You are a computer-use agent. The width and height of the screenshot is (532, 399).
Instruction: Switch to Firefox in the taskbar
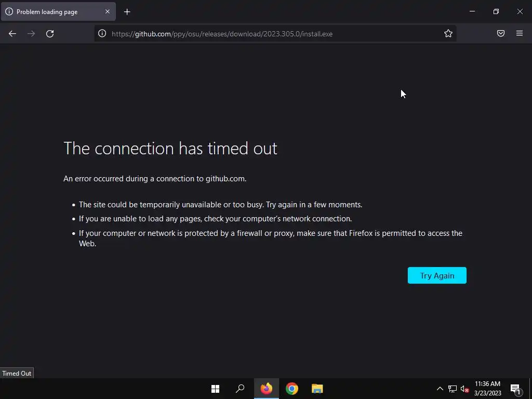(267, 389)
